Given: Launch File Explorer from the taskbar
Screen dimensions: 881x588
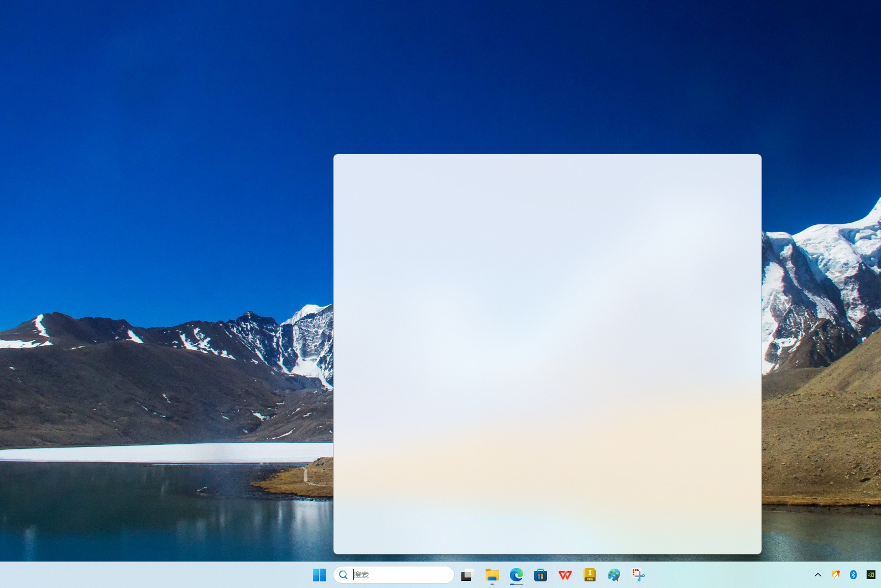Looking at the screenshot, I should (x=492, y=575).
